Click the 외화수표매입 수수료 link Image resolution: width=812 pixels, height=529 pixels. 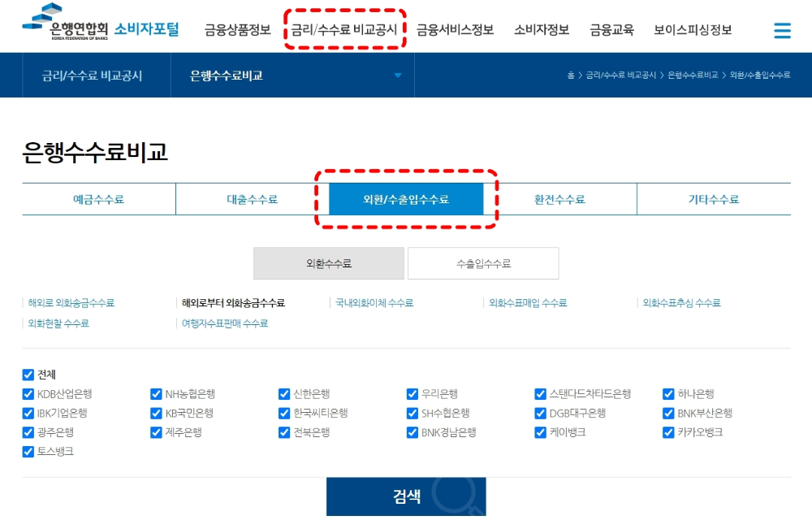pyautogui.click(x=528, y=302)
